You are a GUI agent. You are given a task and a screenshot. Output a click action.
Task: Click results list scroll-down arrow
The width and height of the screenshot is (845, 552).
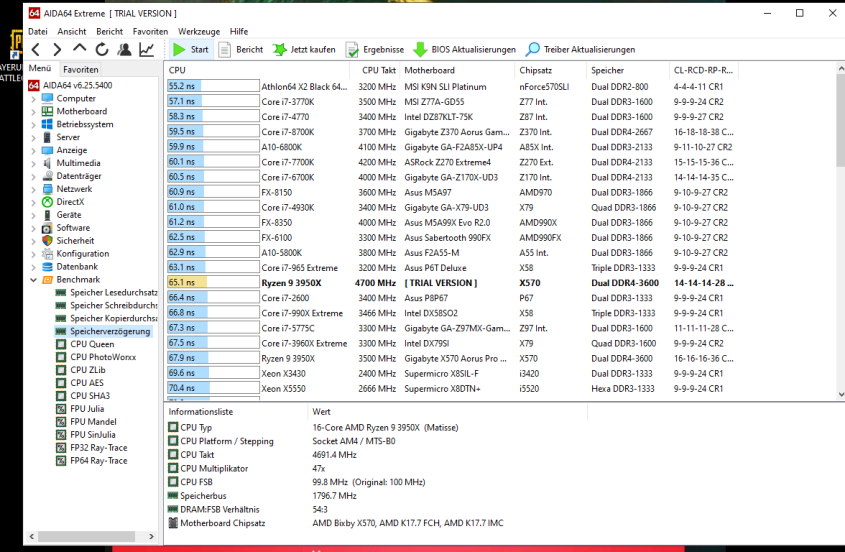(x=841, y=394)
